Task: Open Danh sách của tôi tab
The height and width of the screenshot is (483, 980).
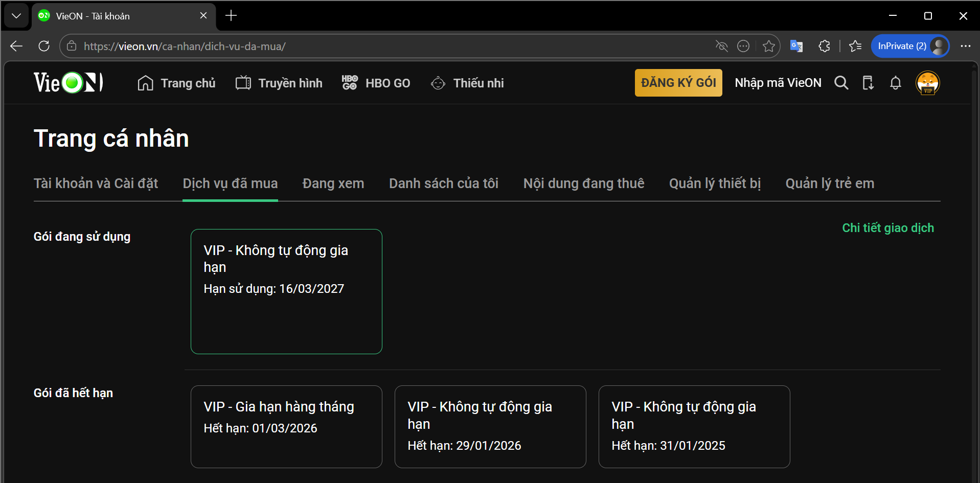Action: point(444,183)
